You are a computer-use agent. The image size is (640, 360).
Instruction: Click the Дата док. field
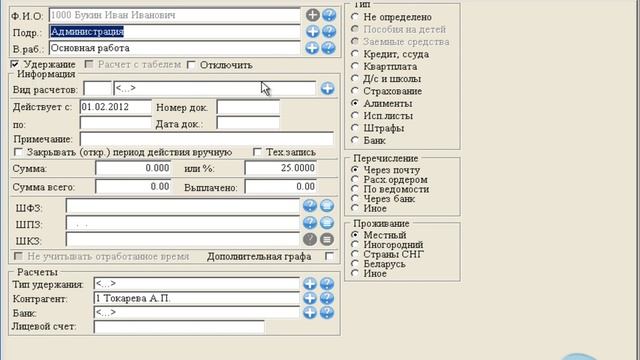(248, 123)
